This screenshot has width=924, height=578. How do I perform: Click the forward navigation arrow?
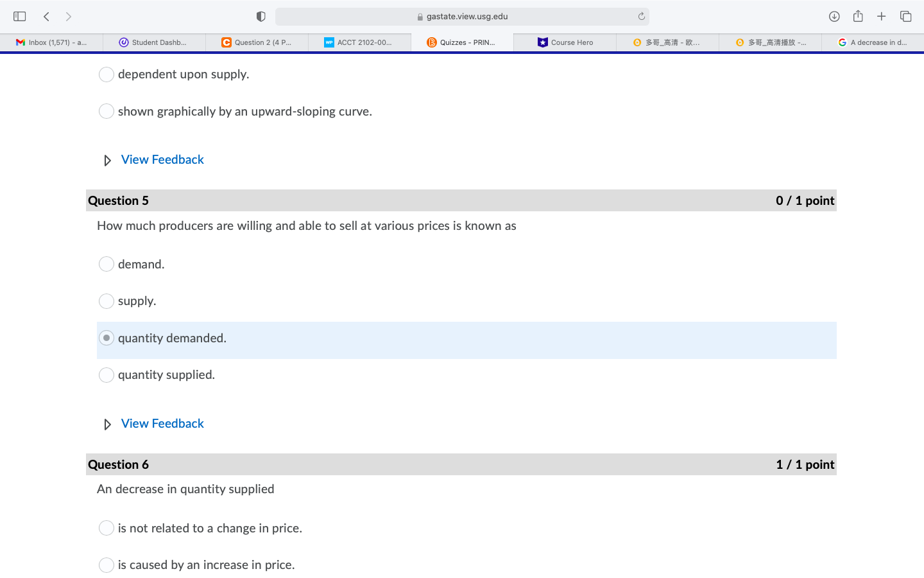[68, 16]
